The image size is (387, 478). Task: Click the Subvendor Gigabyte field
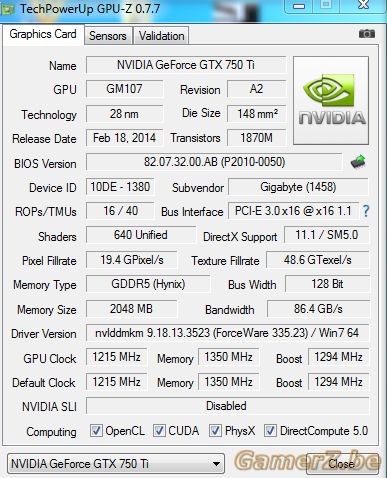coord(298,187)
